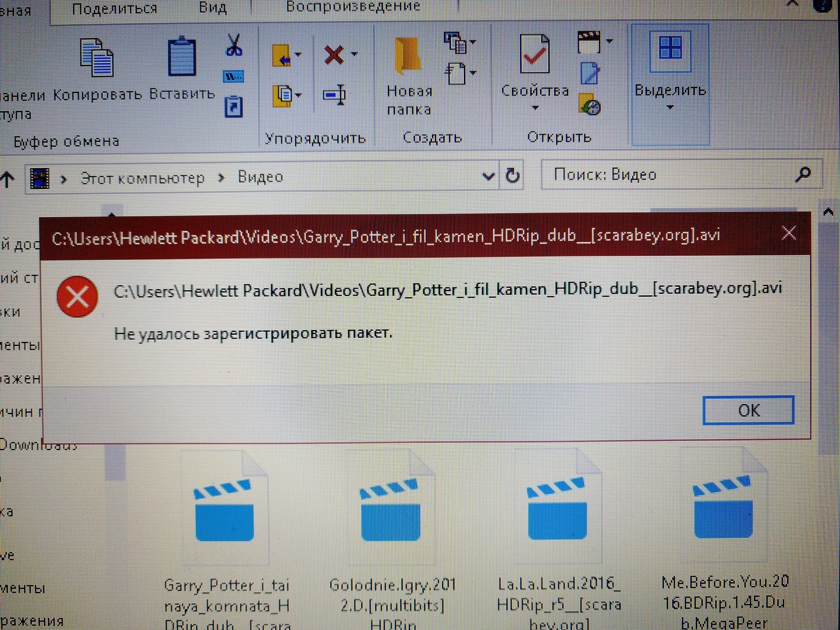Click the Copy to folder icon
The height and width of the screenshot is (630, 840).
[x=282, y=96]
